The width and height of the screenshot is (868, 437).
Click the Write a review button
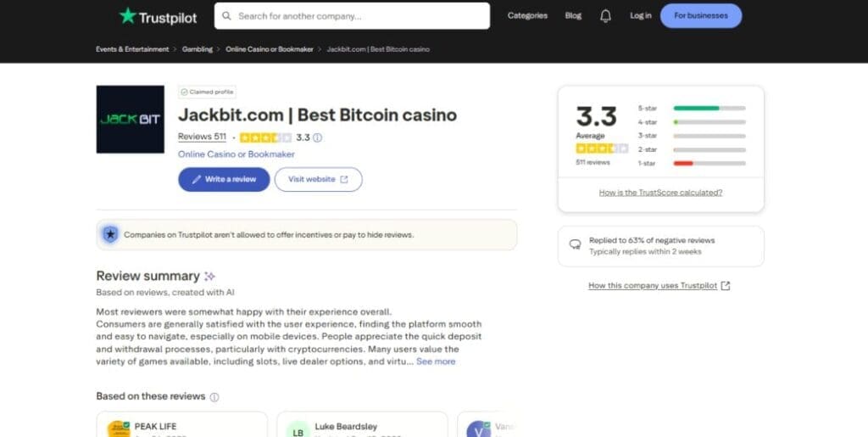point(224,179)
